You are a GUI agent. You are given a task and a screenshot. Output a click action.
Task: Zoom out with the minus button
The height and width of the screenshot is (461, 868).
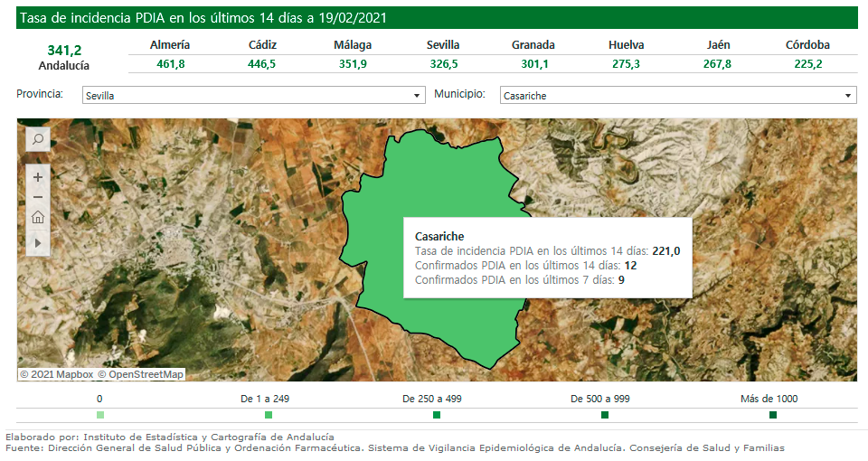(x=38, y=197)
